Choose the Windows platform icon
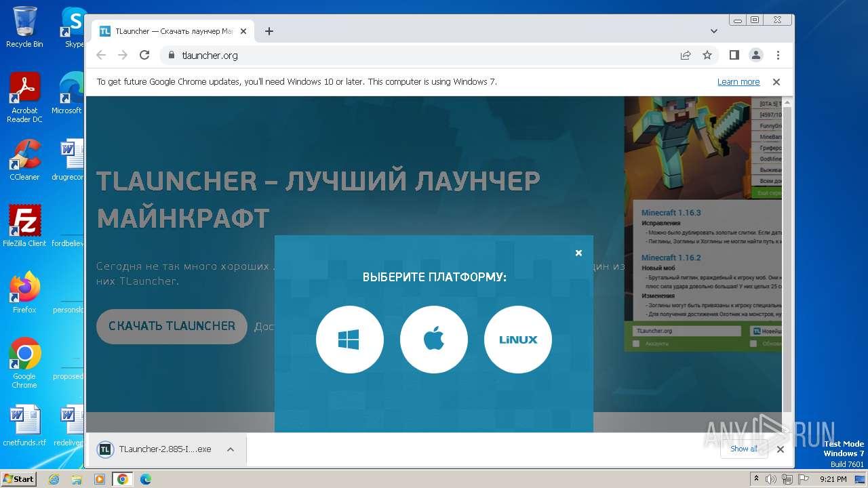This screenshot has height=488, width=868. tap(349, 340)
